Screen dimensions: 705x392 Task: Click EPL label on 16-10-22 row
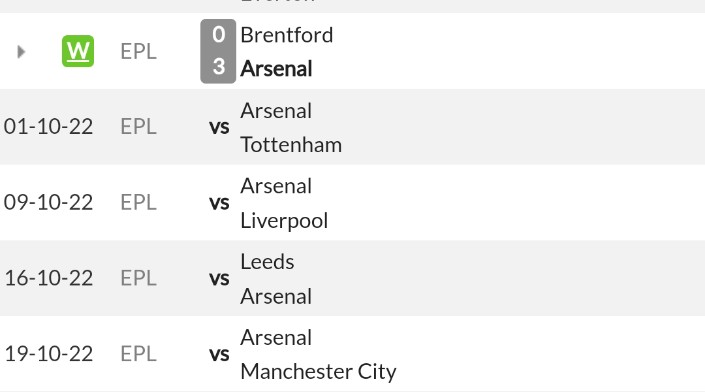click(138, 278)
